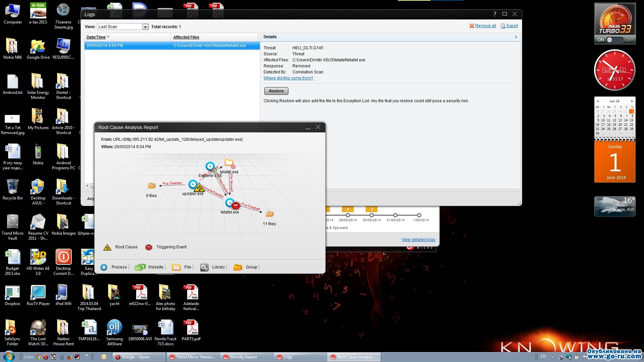
Task: Open the PARTS.pdf desktop file
Action: pos(191,330)
